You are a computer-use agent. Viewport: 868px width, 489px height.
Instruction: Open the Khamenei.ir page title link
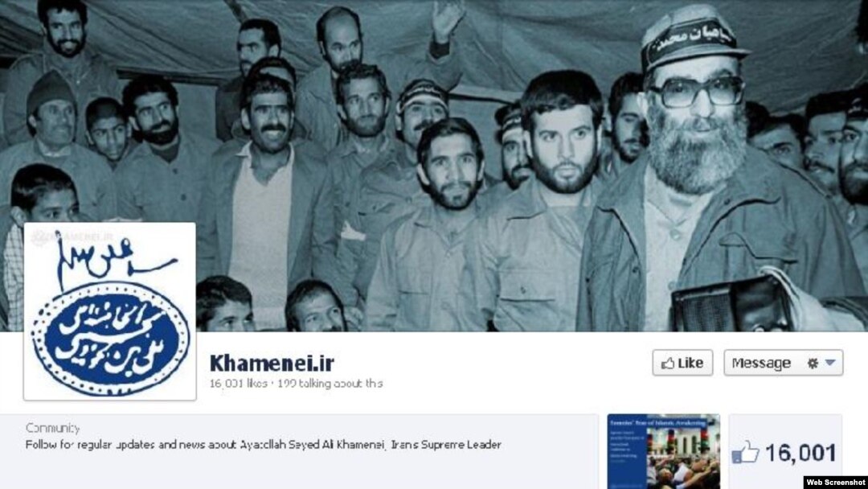pyautogui.click(x=272, y=364)
